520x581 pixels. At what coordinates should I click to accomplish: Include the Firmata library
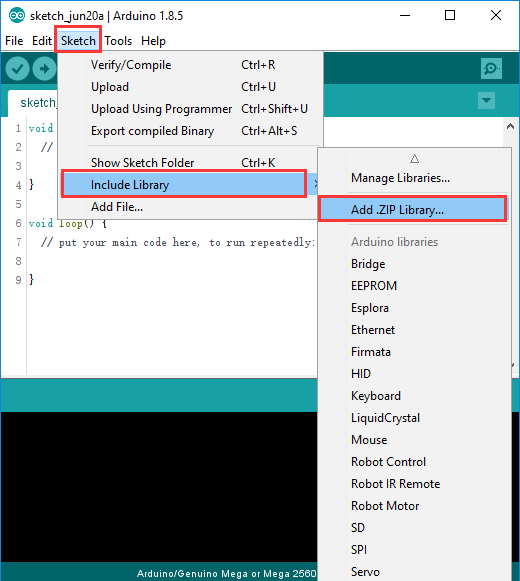click(x=414, y=352)
